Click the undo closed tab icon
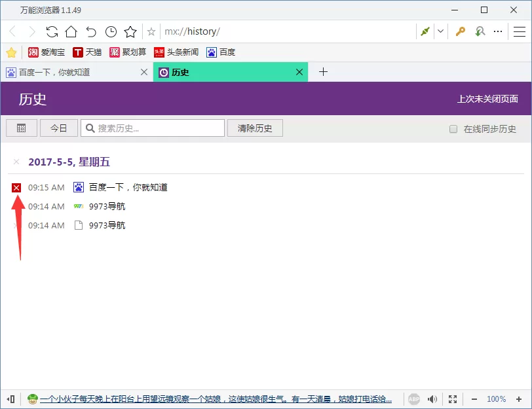This screenshot has height=409, width=532. (x=91, y=31)
